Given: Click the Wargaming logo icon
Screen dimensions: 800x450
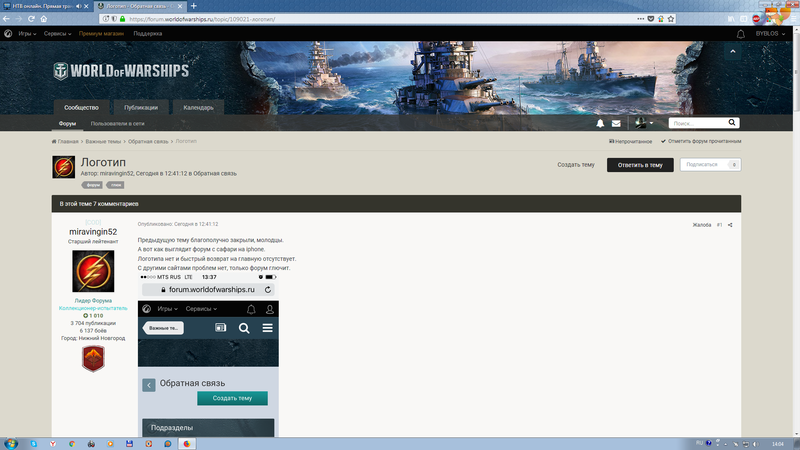Looking at the screenshot, I should click(8, 34).
